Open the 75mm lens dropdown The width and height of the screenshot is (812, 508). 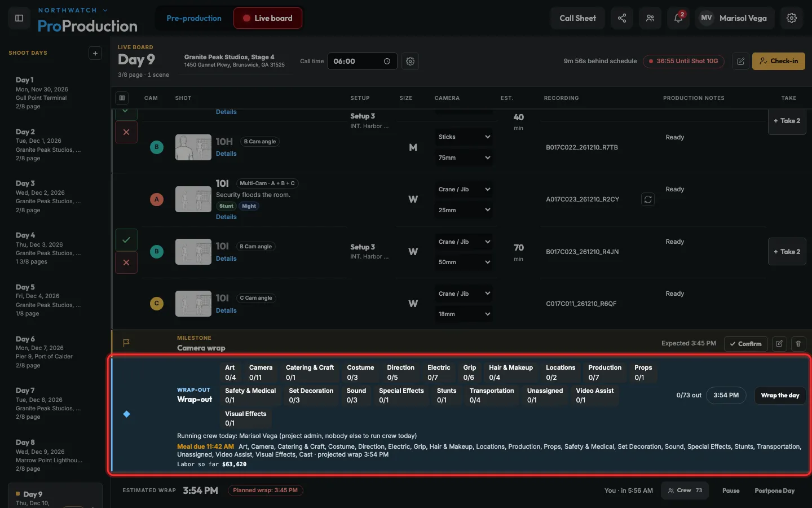coord(464,157)
